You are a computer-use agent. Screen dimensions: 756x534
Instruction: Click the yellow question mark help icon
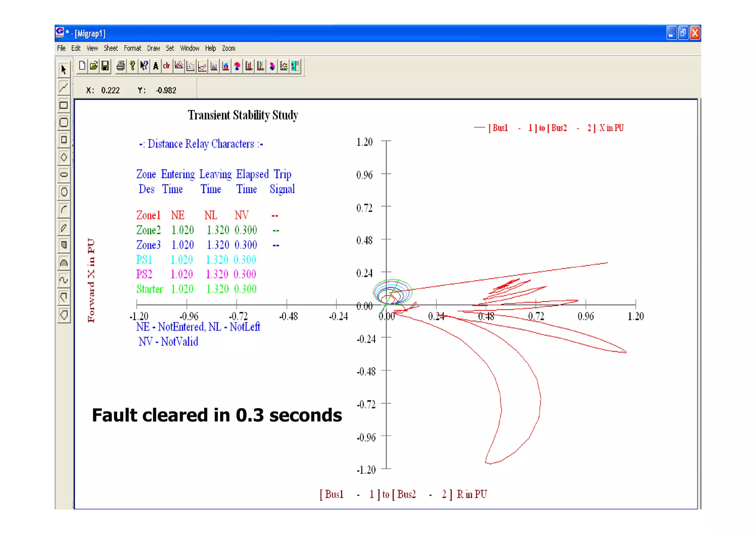[132, 66]
